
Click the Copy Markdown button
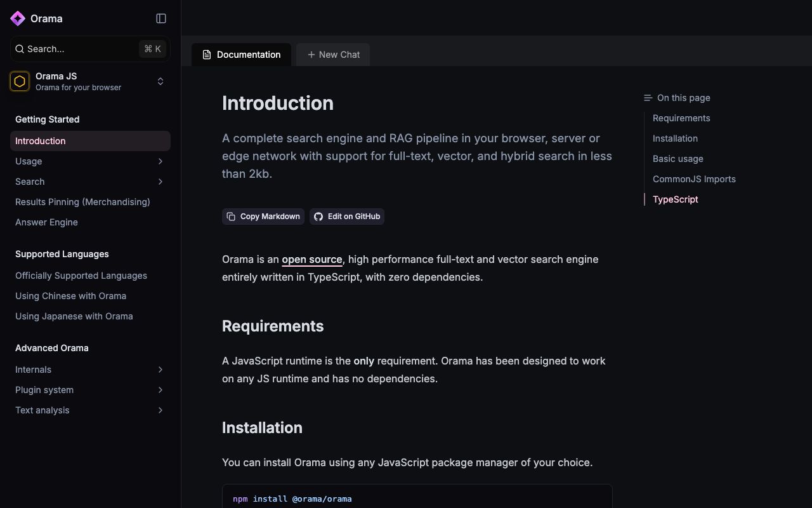(x=263, y=217)
